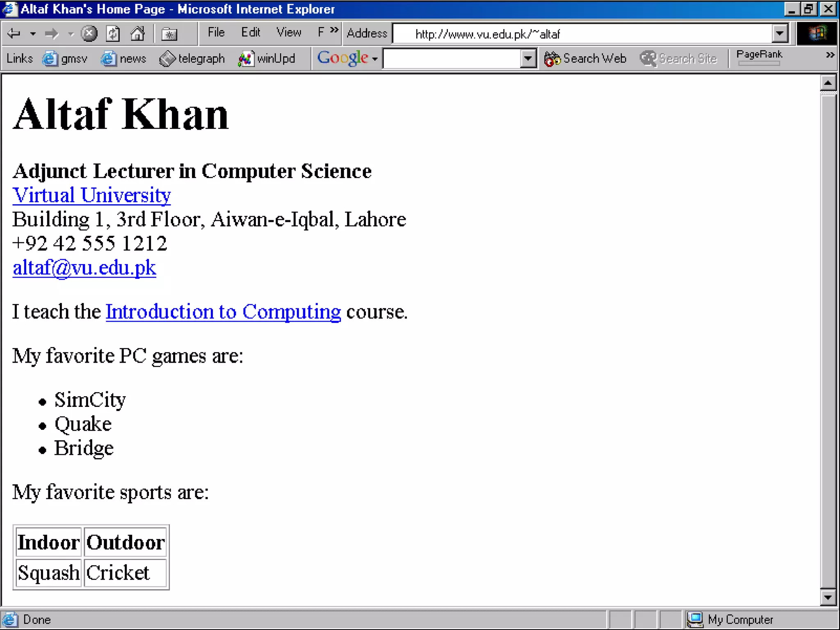Expand the Address bar dropdown
Image resolution: width=840 pixels, height=630 pixels.
(780, 34)
